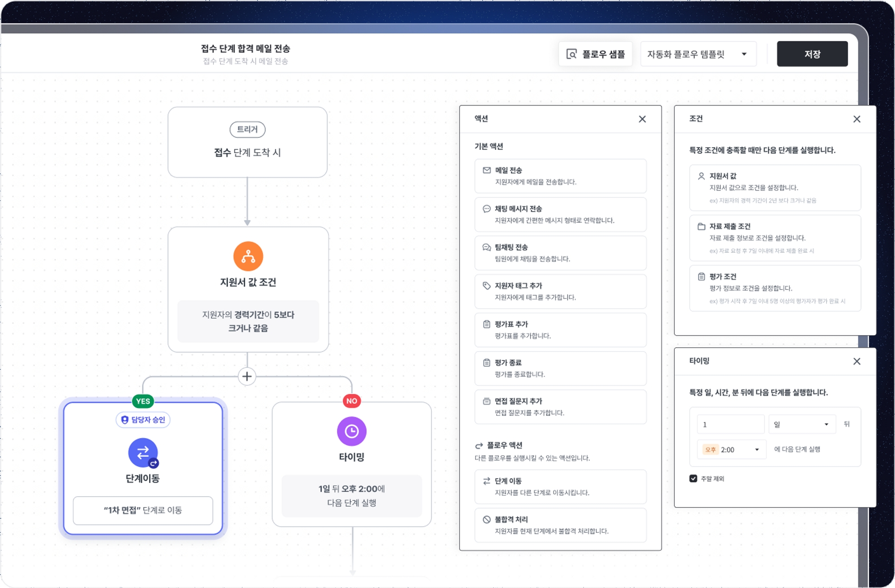Select the 평가 조건 condition option
Viewport: 895px width, 588px height.
(775, 288)
